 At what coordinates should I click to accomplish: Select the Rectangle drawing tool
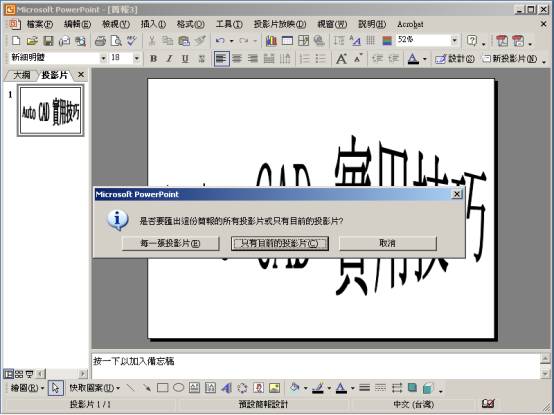162,388
